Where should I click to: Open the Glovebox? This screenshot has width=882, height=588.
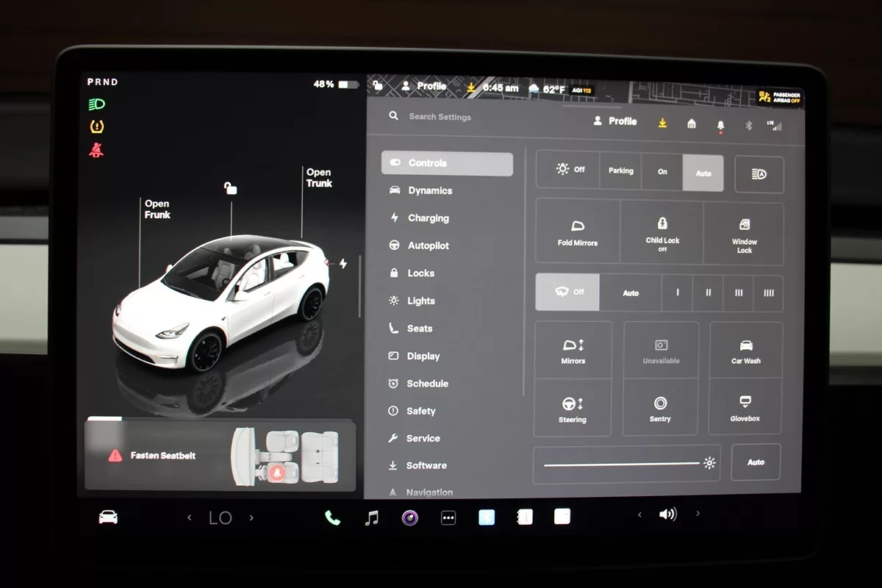(x=745, y=408)
